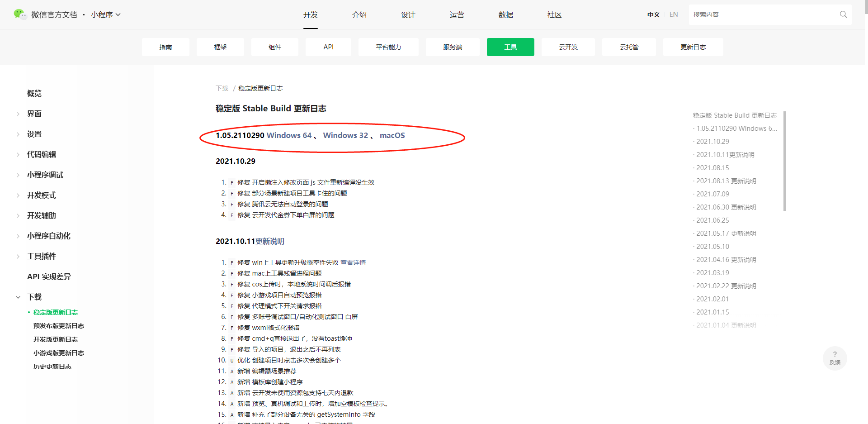The height and width of the screenshot is (424, 868).
Task: Select the 云托管 sub-navigation button
Action: click(x=629, y=47)
